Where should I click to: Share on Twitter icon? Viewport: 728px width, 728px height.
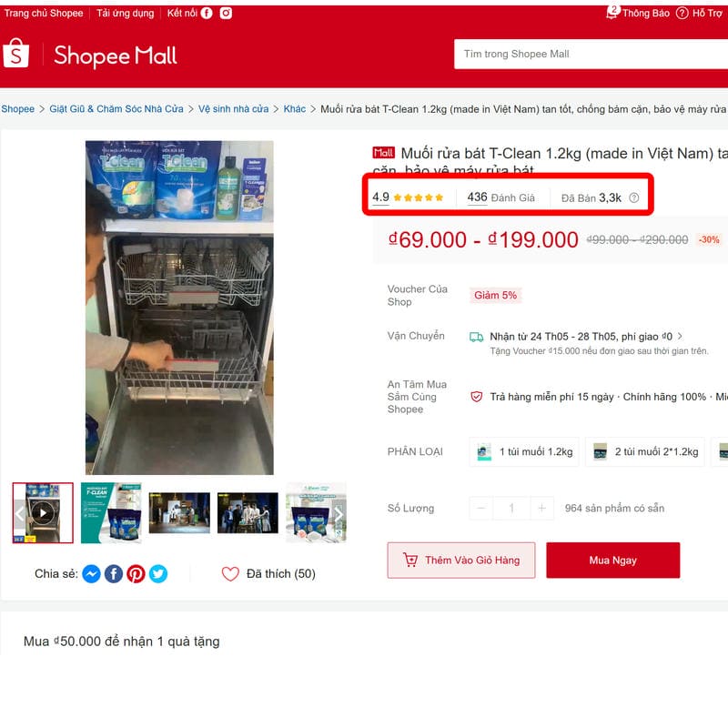tap(158, 574)
